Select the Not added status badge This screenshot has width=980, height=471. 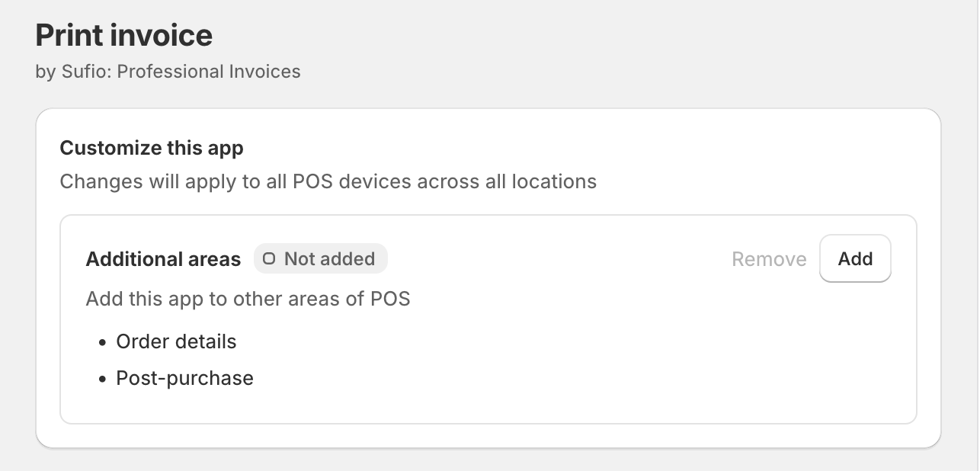(320, 259)
